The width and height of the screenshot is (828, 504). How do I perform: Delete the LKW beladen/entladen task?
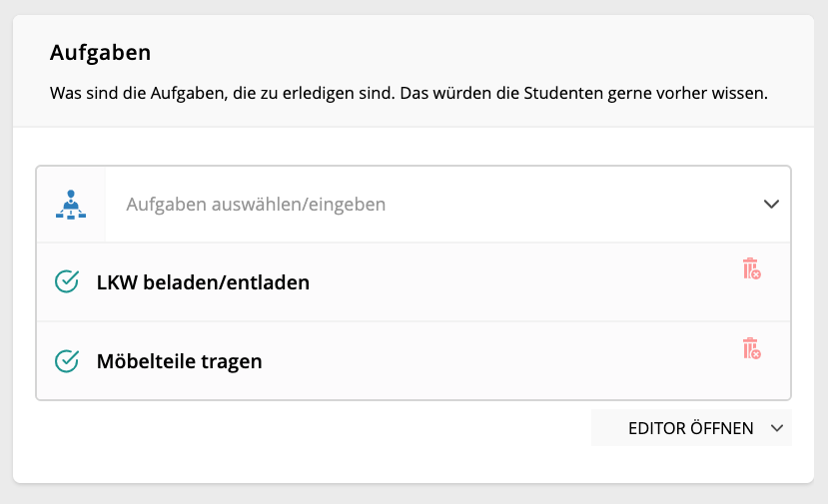(751, 268)
